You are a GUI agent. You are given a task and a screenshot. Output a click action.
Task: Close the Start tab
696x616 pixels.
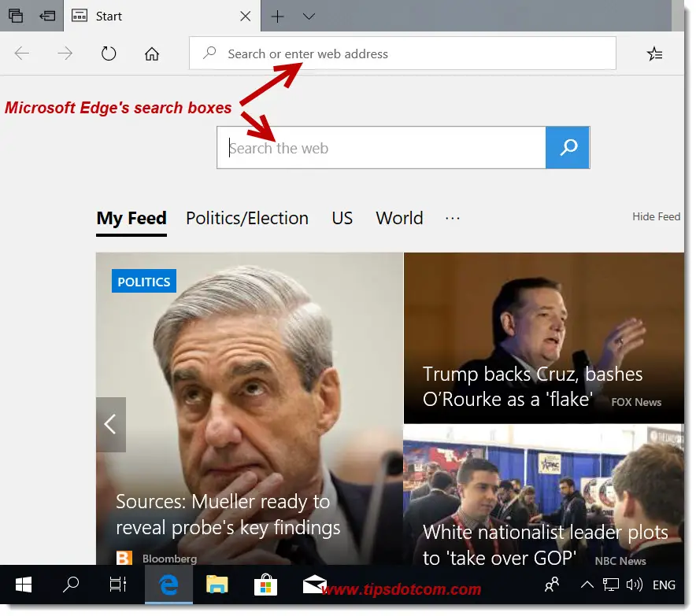click(x=245, y=17)
